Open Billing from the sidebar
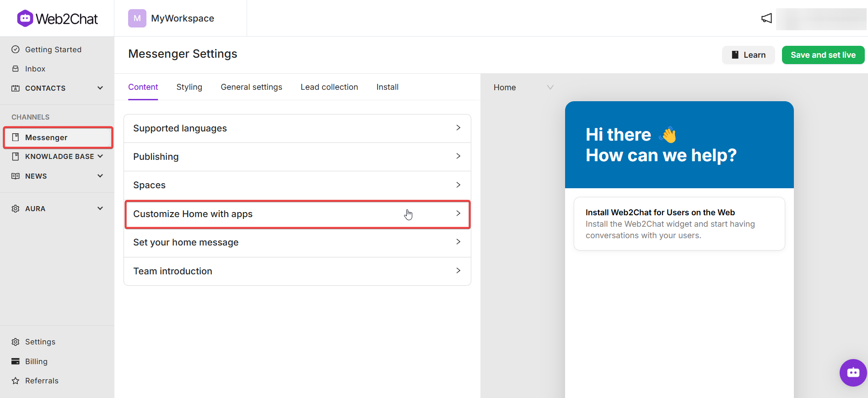This screenshot has width=868, height=398. [x=36, y=361]
